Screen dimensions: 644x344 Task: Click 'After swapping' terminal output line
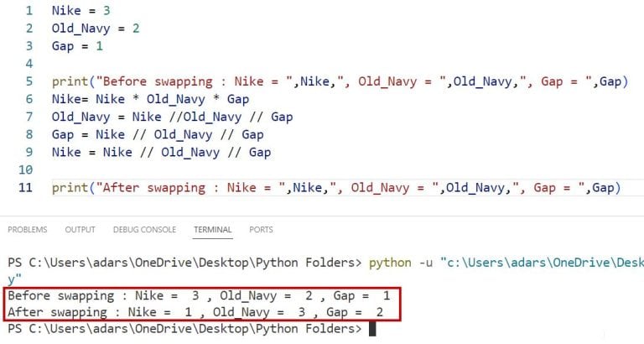pos(195,312)
